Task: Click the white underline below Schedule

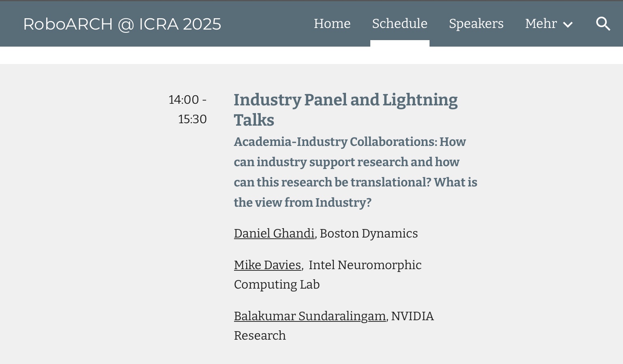Action: pos(400,43)
